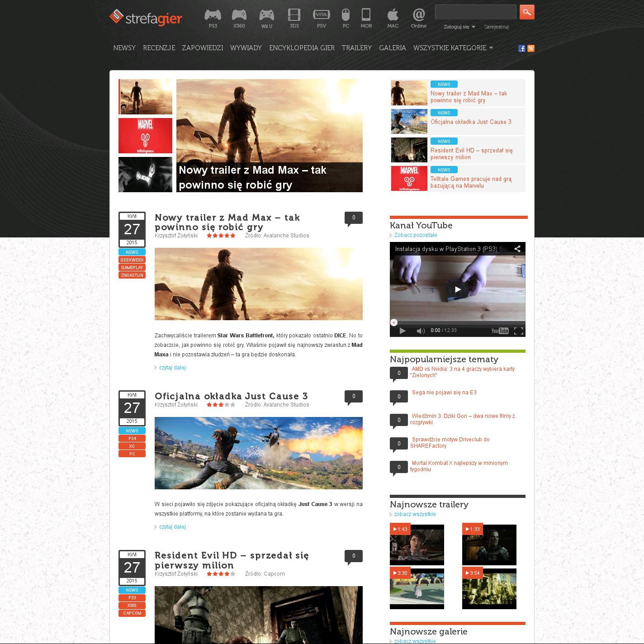
Task: Open the Encyklopedia Gier section
Action: [302, 48]
